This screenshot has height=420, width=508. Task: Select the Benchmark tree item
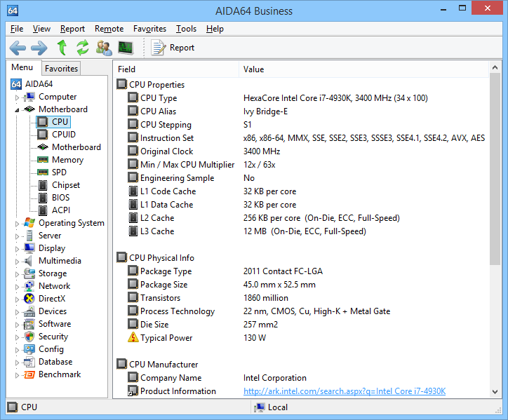[x=59, y=374]
